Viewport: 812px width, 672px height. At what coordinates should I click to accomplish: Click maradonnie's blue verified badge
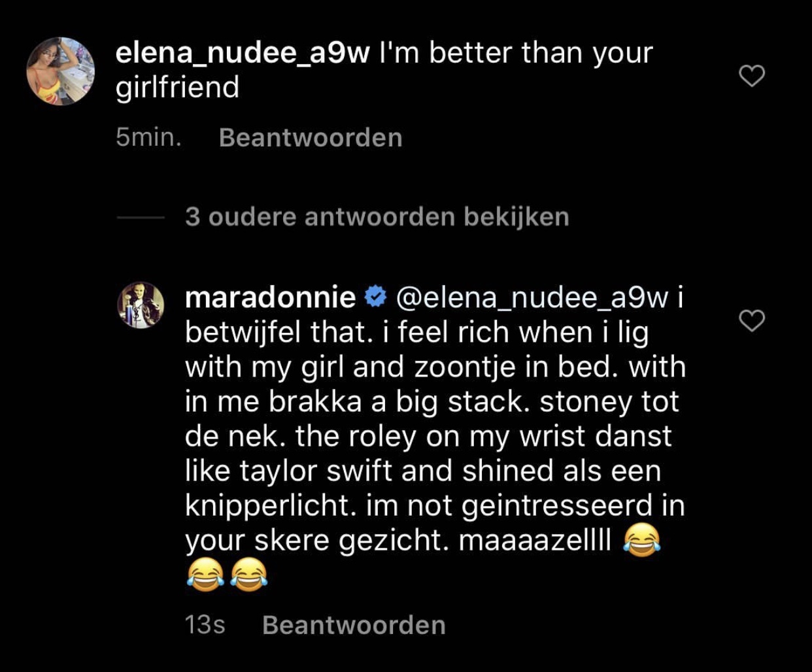pyautogui.click(x=375, y=297)
